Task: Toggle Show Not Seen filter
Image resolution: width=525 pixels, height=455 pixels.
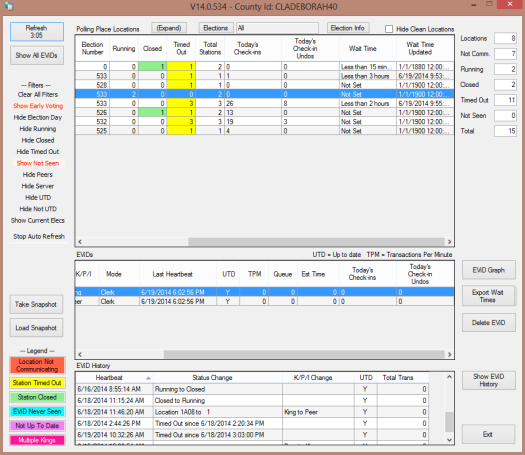Action: coord(38,163)
